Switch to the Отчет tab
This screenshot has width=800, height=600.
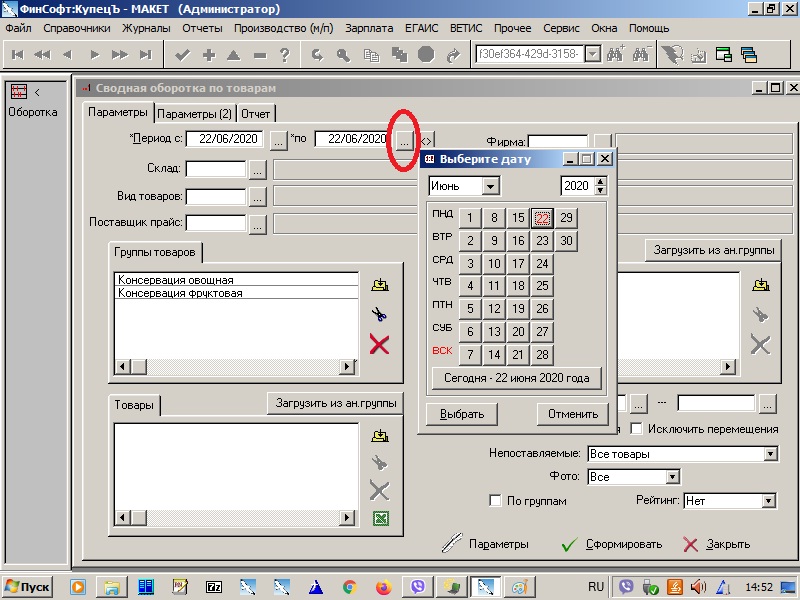[x=255, y=114]
